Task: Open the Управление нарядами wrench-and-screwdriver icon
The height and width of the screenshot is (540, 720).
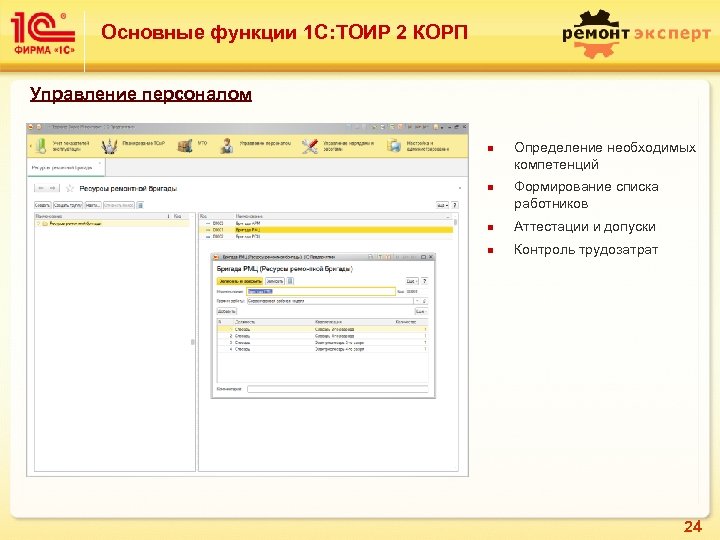Action: pyautogui.click(x=310, y=146)
